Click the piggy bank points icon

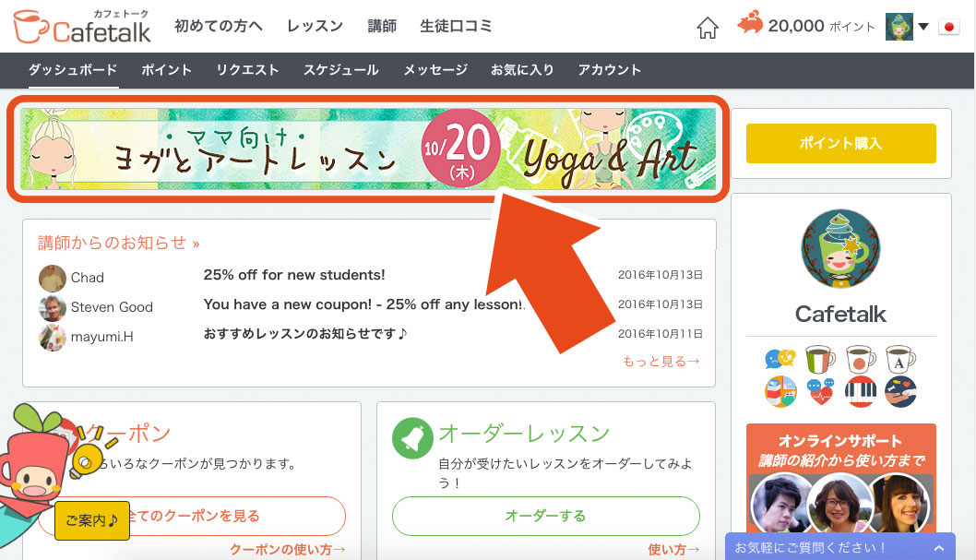click(x=750, y=22)
